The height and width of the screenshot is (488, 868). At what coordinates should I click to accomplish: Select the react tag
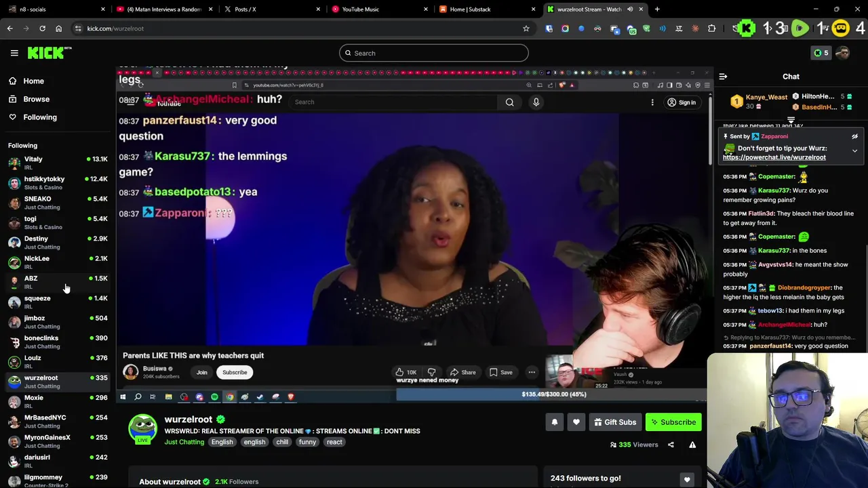pos(334,442)
